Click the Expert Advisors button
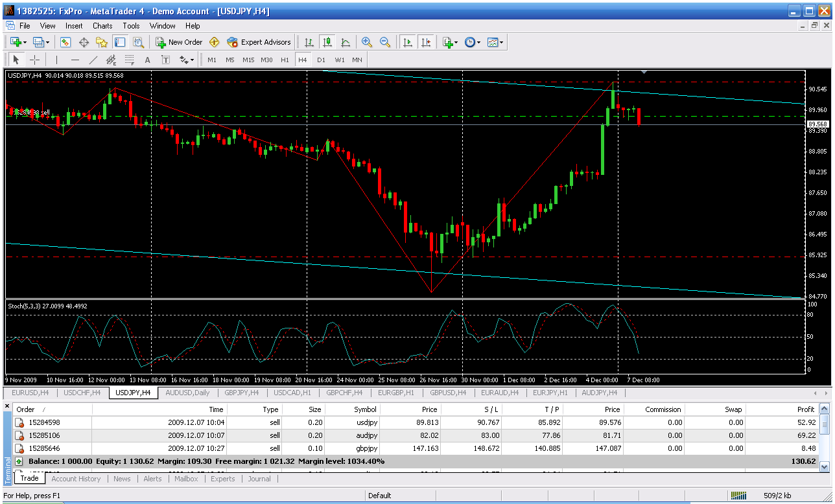This screenshot has height=504, width=835. [259, 42]
